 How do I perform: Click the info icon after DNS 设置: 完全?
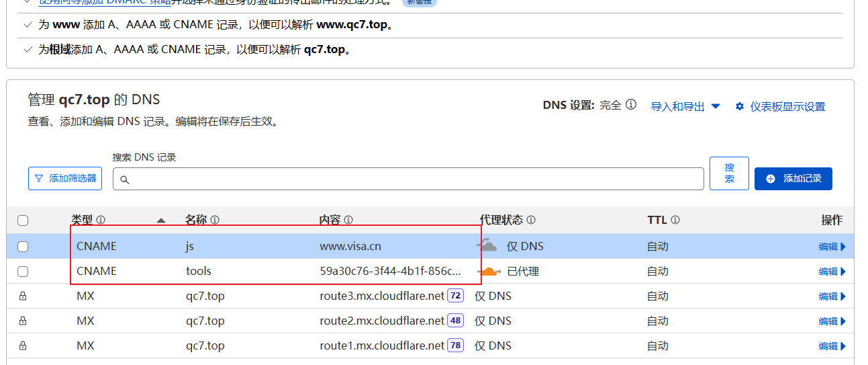tap(630, 106)
